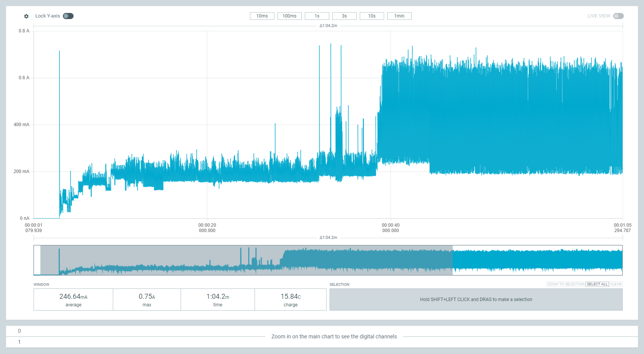Enable the Live View toggle
Viewport: 644px width, 354px height.
tap(618, 16)
